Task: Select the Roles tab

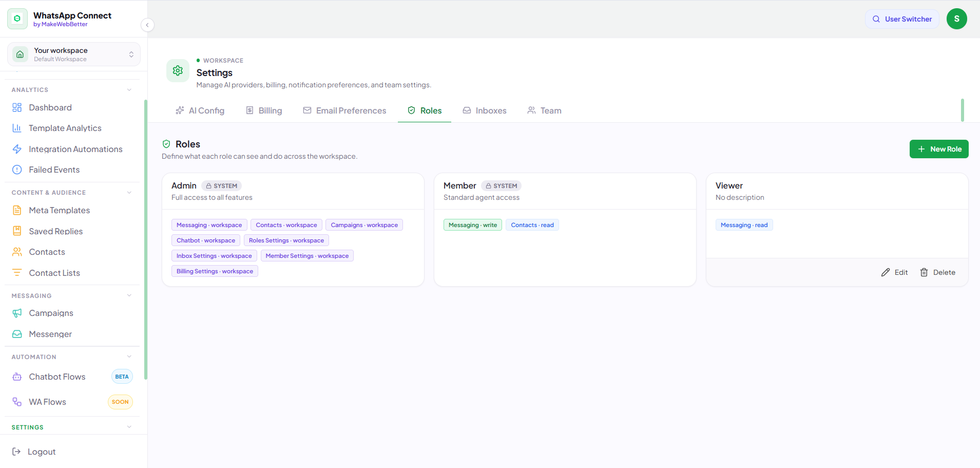Action: pos(425,110)
